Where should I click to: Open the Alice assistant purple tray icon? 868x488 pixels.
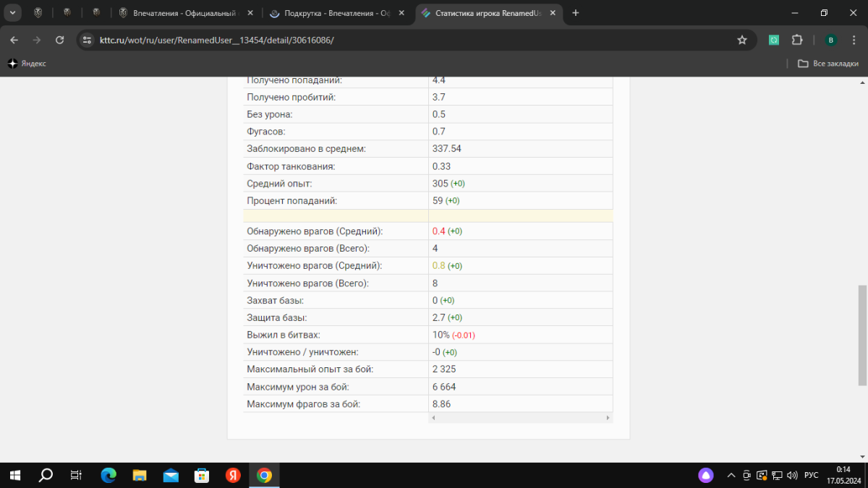pos(706,475)
